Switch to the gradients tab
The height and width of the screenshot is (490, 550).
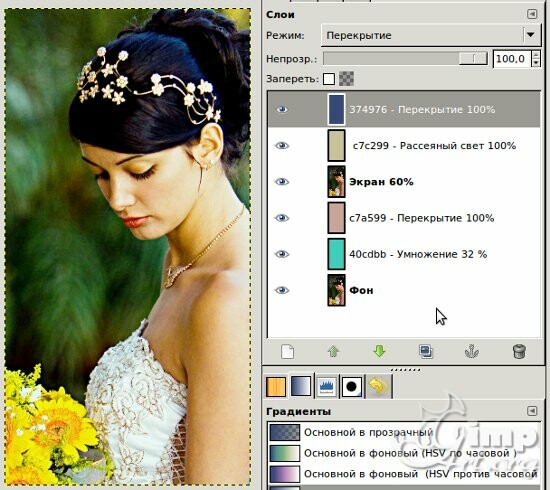301,386
